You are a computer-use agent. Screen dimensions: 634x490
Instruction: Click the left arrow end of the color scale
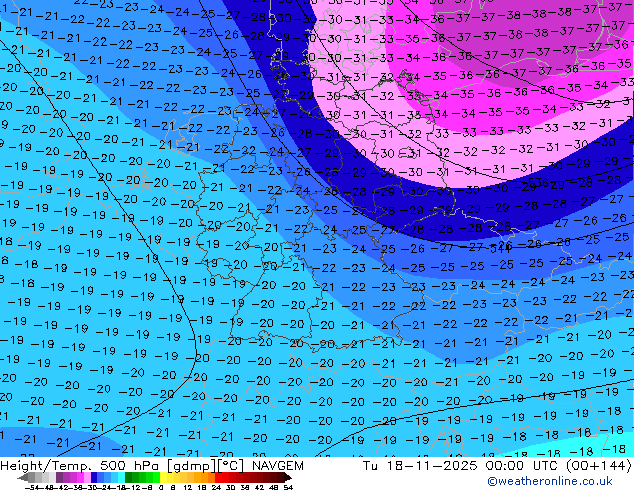tap(23, 478)
